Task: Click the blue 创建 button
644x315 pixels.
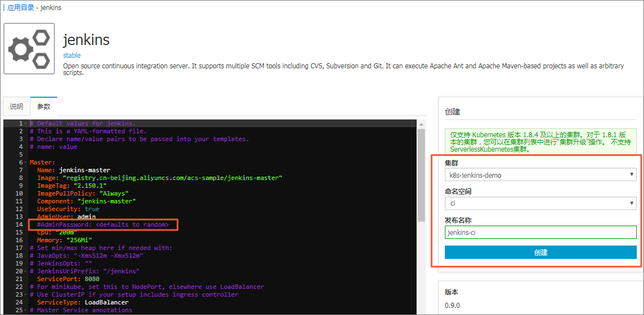Action: pos(540,252)
